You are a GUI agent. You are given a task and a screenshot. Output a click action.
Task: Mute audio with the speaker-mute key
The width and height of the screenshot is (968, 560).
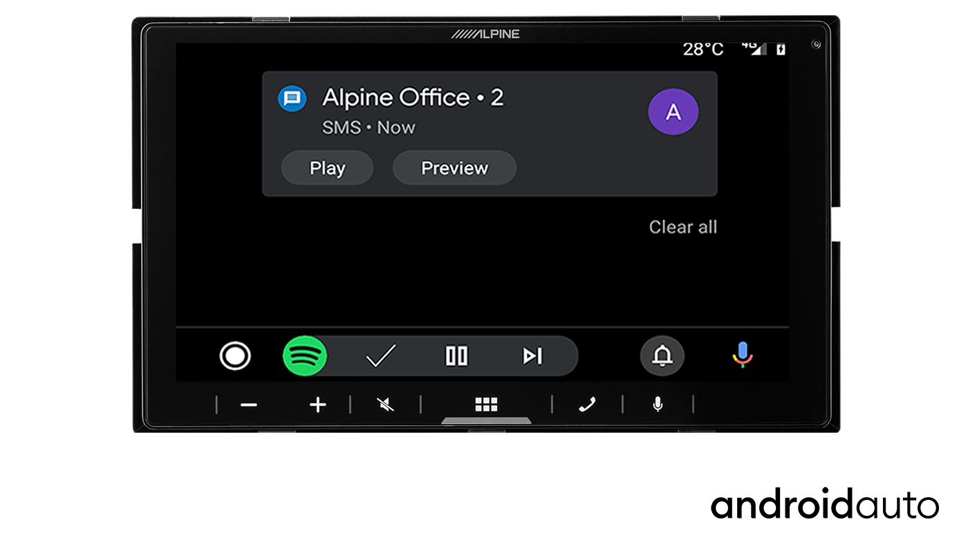point(386,405)
